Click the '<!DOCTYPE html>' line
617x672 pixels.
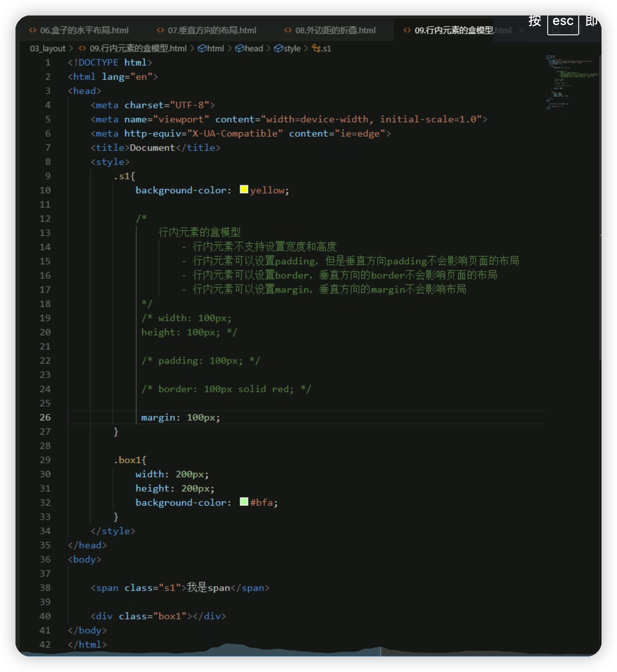point(110,62)
